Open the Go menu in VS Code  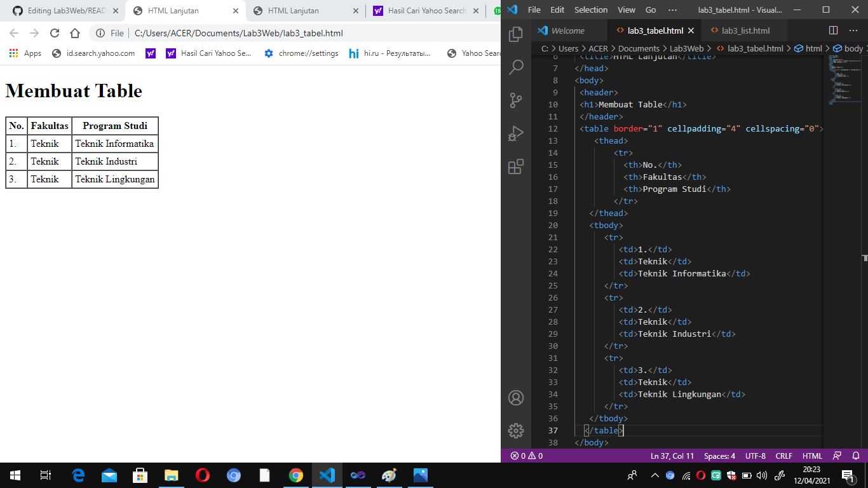[651, 10]
